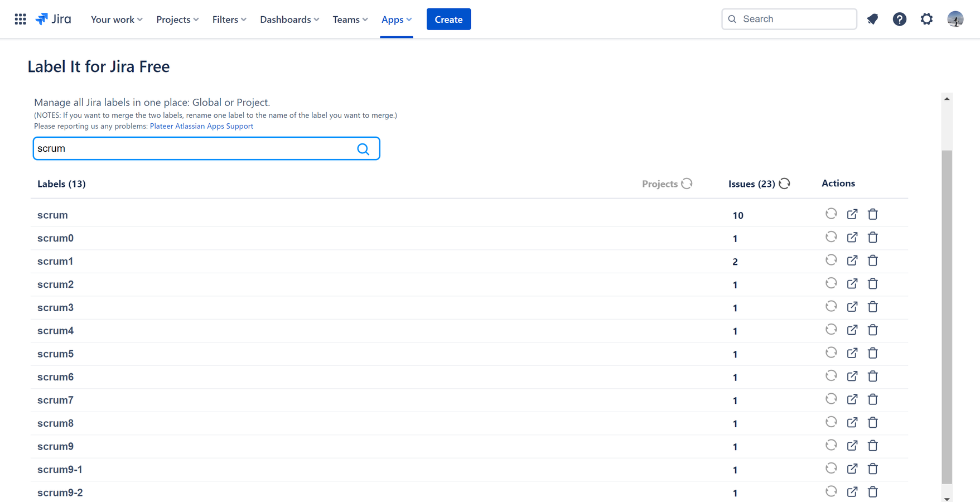This screenshot has height=502, width=980.
Task: Delete the scrum7 label
Action: coord(873,399)
